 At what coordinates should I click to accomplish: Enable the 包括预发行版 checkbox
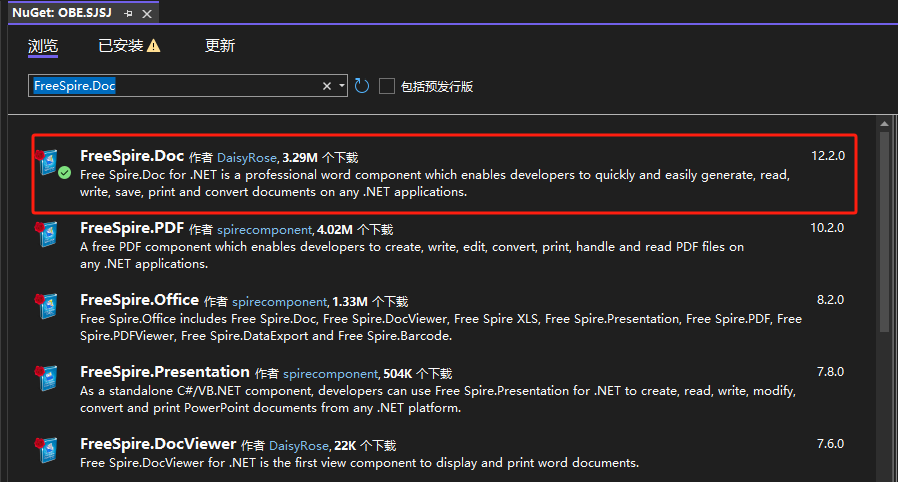pos(387,86)
